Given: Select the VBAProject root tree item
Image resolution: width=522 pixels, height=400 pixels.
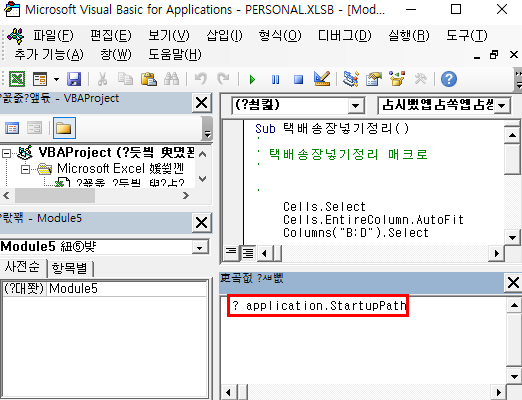Looking at the screenshot, I should pos(116,153).
